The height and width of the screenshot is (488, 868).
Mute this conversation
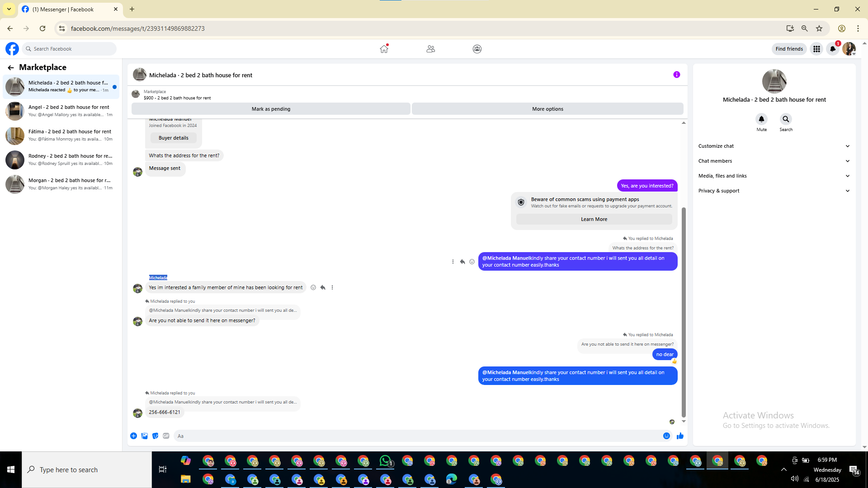pyautogui.click(x=761, y=119)
